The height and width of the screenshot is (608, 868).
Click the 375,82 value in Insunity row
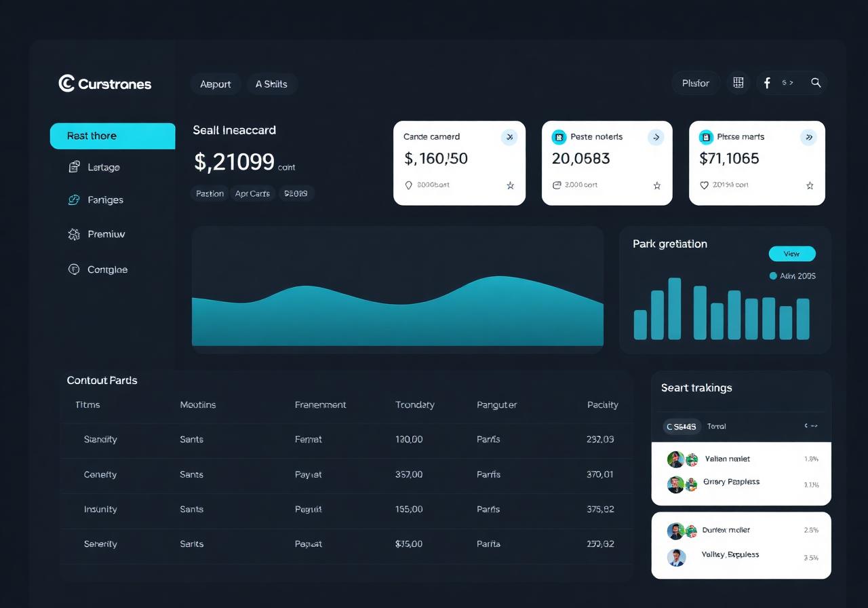(x=600, y=510)
